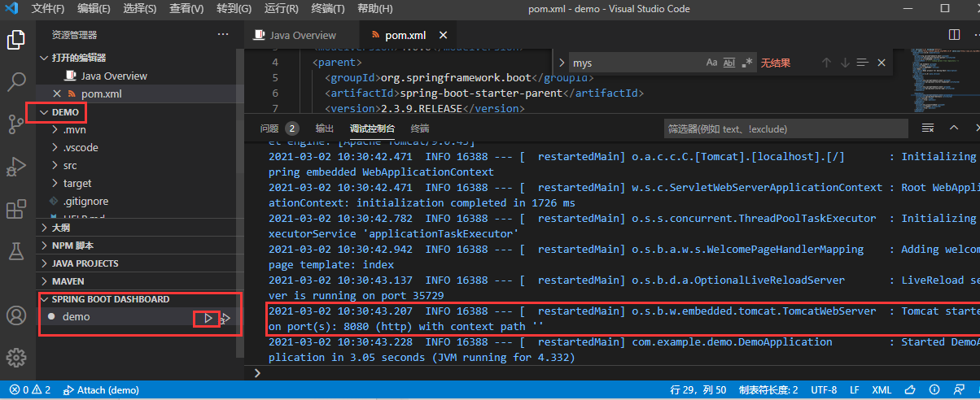Toggle Match Whole Word in find box

[729, 63]
